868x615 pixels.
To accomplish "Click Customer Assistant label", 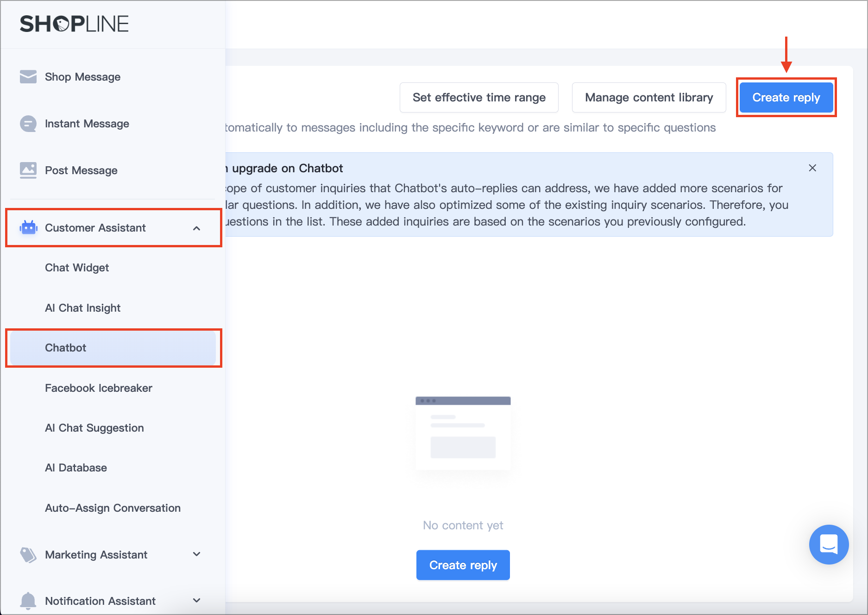I will pyautogui.click(x=95, y=228).
